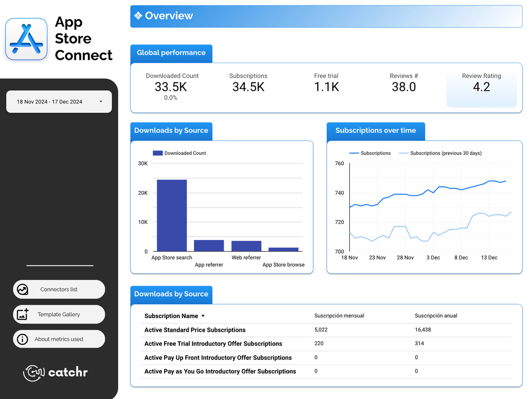Click the Subscription Name sort arrow
This screenshot has height=399, width=532.
[x=202, y=316]
